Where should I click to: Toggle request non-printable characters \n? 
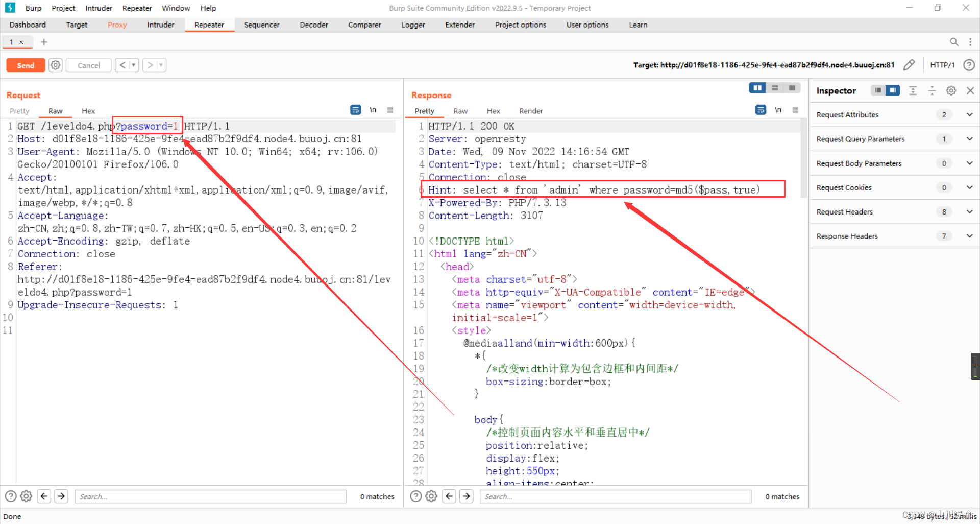pos(373,110)
